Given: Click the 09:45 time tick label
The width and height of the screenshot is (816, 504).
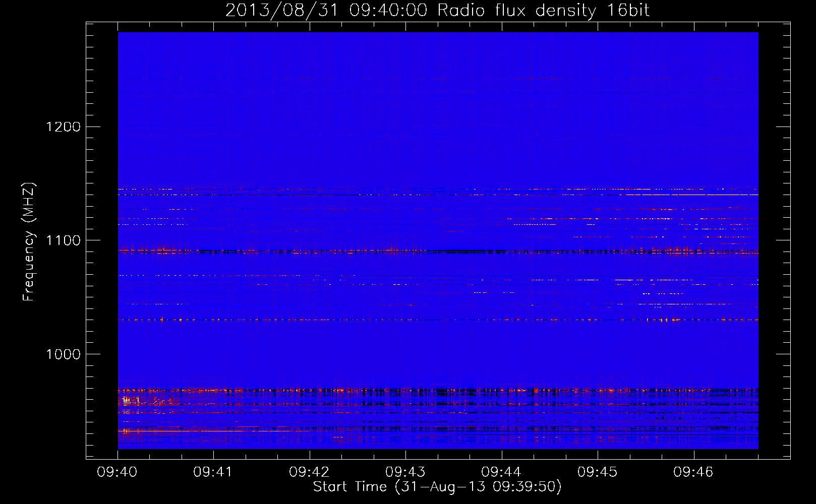Looking at the screenshot, I should [598, 472].
